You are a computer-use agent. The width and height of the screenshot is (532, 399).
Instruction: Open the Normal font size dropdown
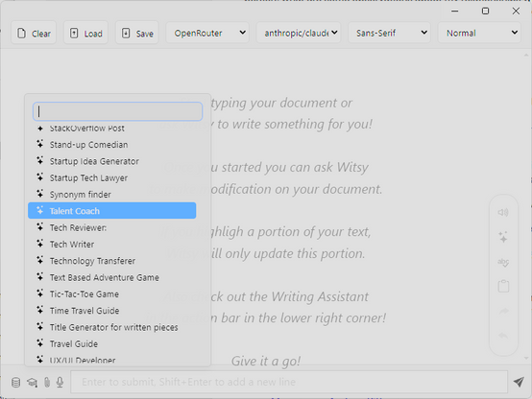pyautogui.click(x=479, y=33)
